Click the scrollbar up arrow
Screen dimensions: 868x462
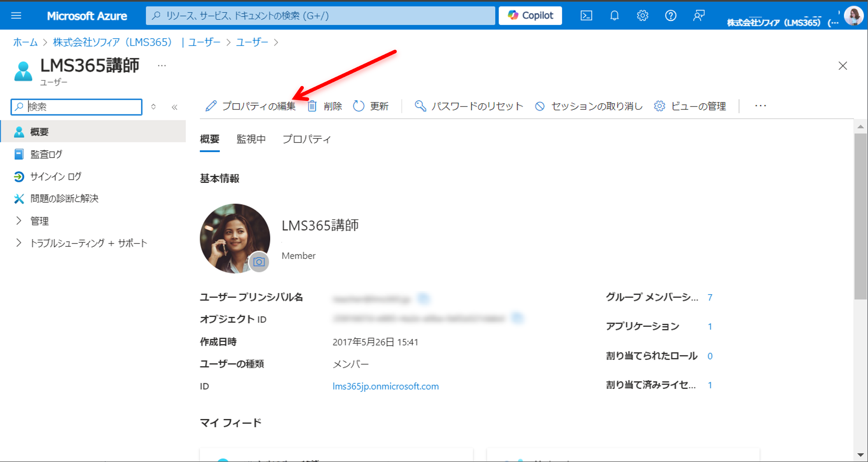(x=860, y=127)
